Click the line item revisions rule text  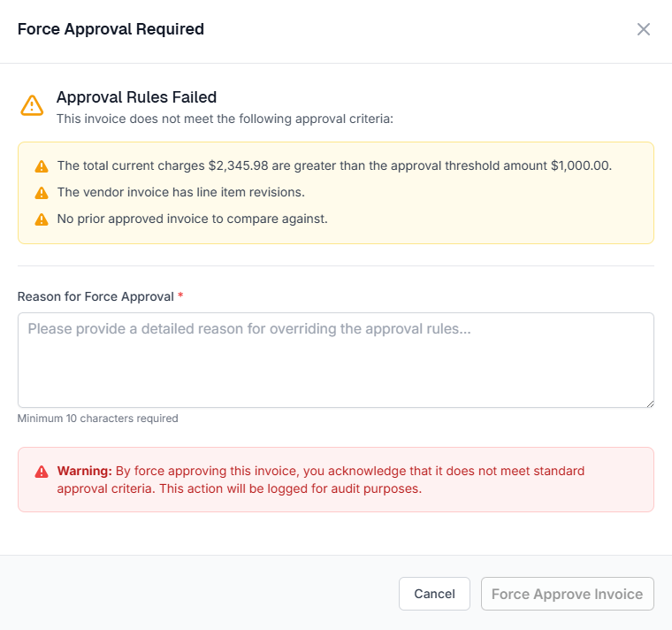pos(180,192)
